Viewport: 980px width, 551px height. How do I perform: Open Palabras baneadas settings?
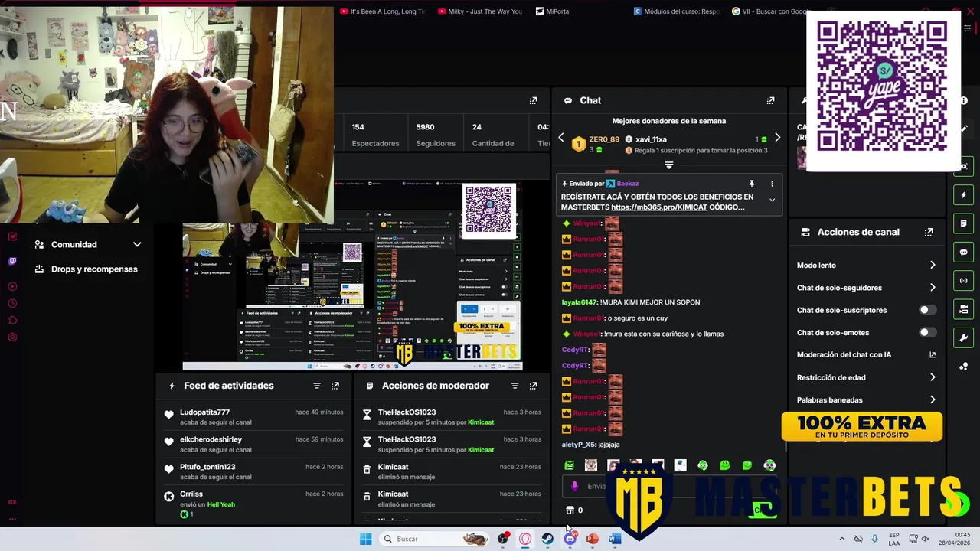(866, 399)
